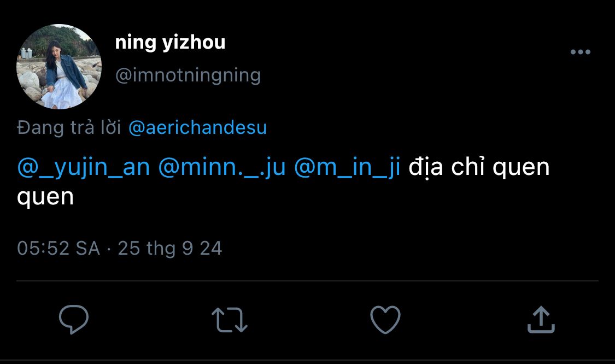Select the date 25 thg 9 24
615x364 pixels.
click(x=170, y=249)
